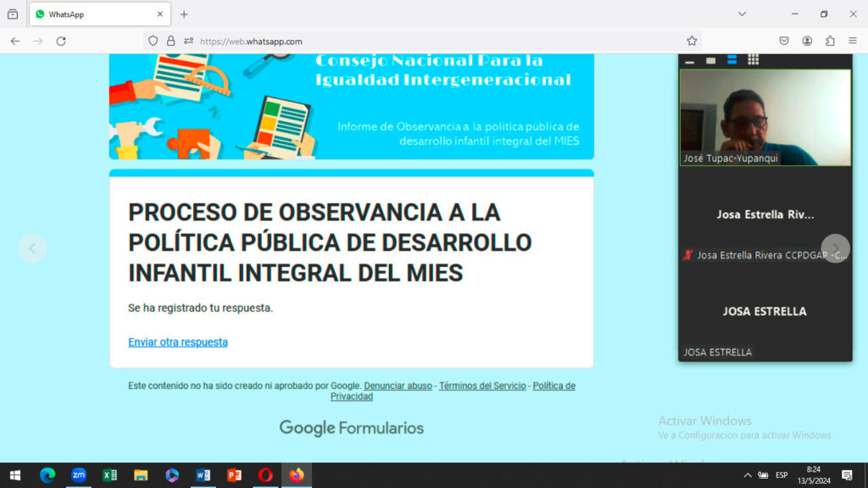The height and width of the screenshot is (488, 868).
Task: Hide the Zoom video thumbnail panel
Action: tap(689, 61)
